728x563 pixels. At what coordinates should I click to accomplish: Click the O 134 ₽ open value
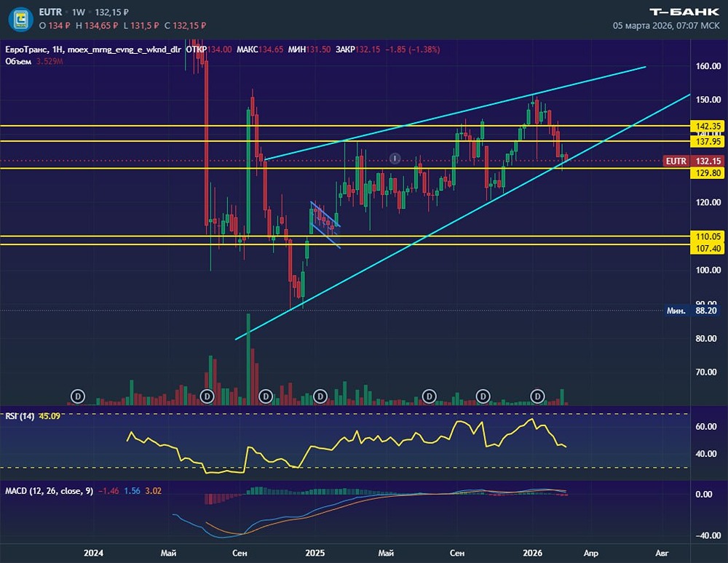pos(55,25)
